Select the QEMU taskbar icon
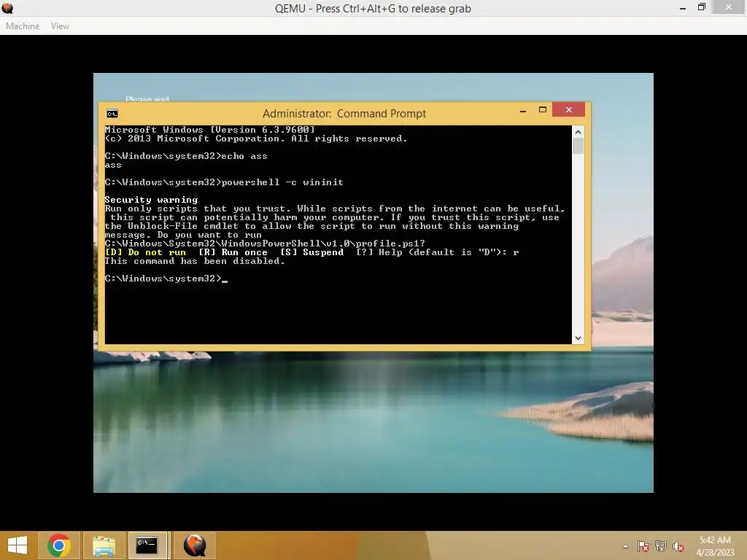The width and height of the screenshot is (747, 560). pos(194,545)
